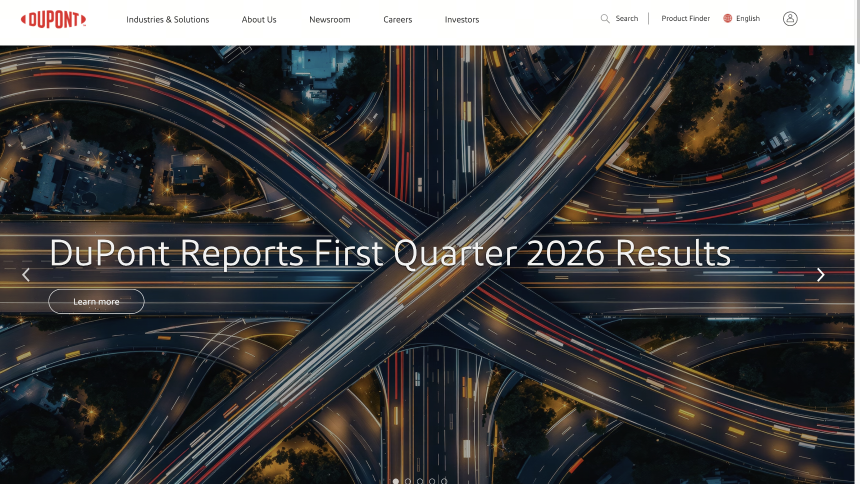Click the red globe language icon
The image size is (860, 484).
pos(728,19)
